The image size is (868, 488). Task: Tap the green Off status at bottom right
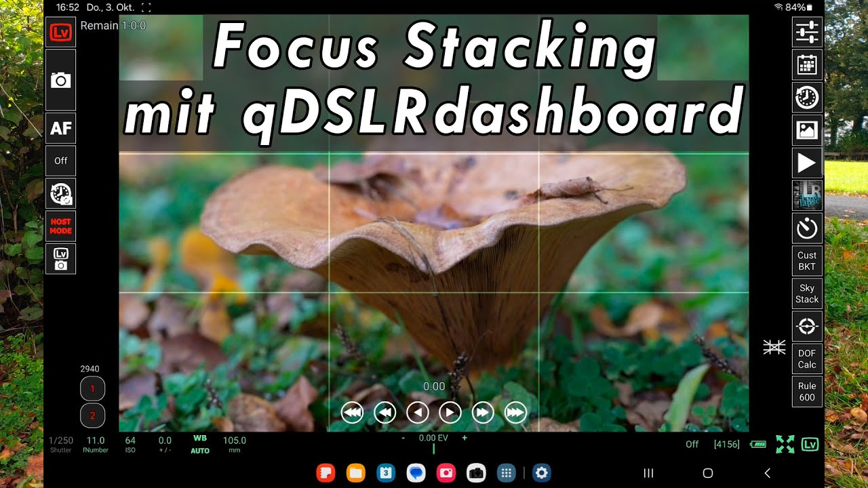click(x=692, y=445)
